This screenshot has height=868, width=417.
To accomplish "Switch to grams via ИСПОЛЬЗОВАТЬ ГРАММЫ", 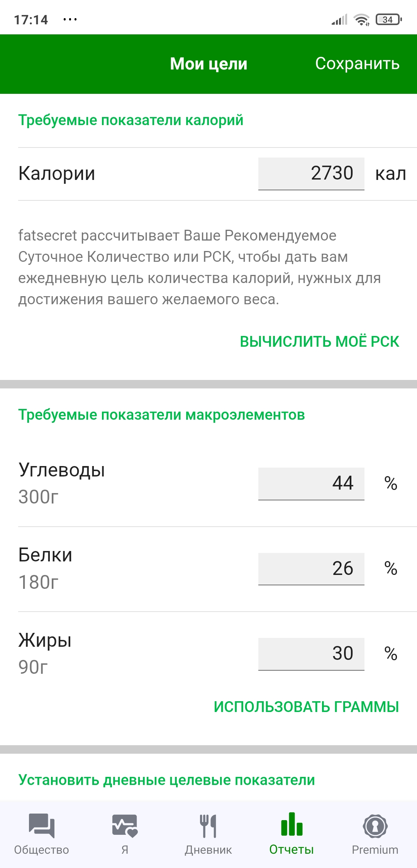I will tap(306, 707).
